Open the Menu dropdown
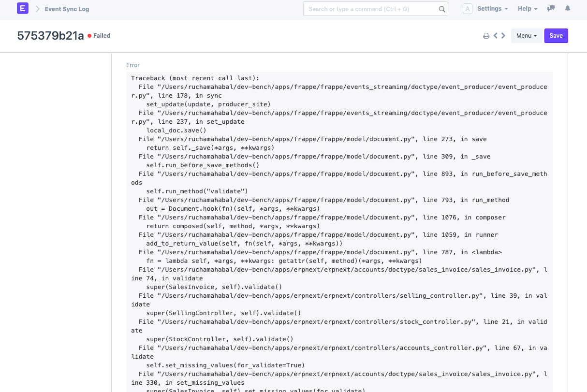The width and height of the screenshot is (587, 392). point(527,35)
